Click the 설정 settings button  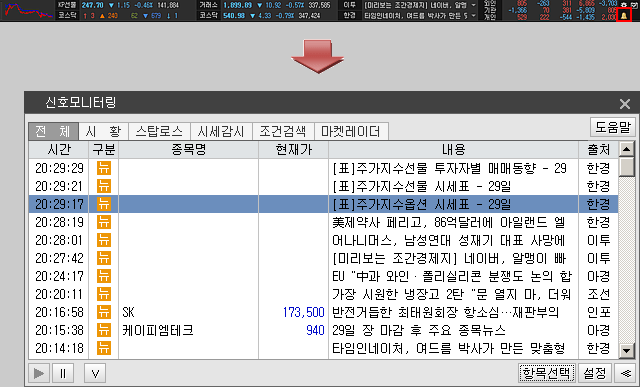(x=595, y=373)
